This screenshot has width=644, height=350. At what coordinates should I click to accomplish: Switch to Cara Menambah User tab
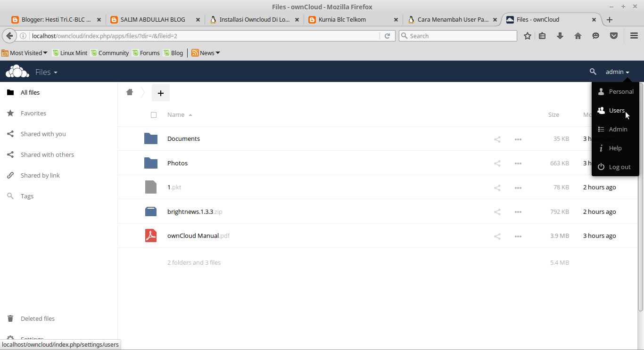click(453, 20)
